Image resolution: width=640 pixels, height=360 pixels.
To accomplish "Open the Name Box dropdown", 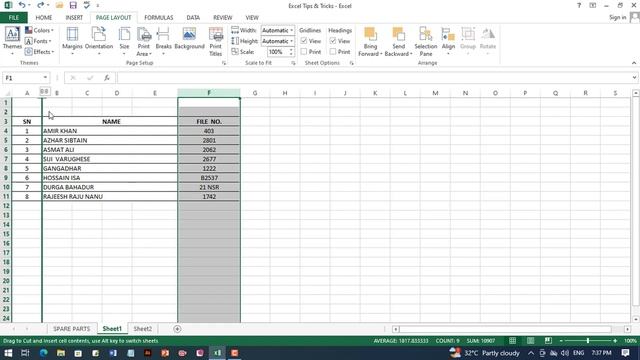I will [x=45, y=78].
